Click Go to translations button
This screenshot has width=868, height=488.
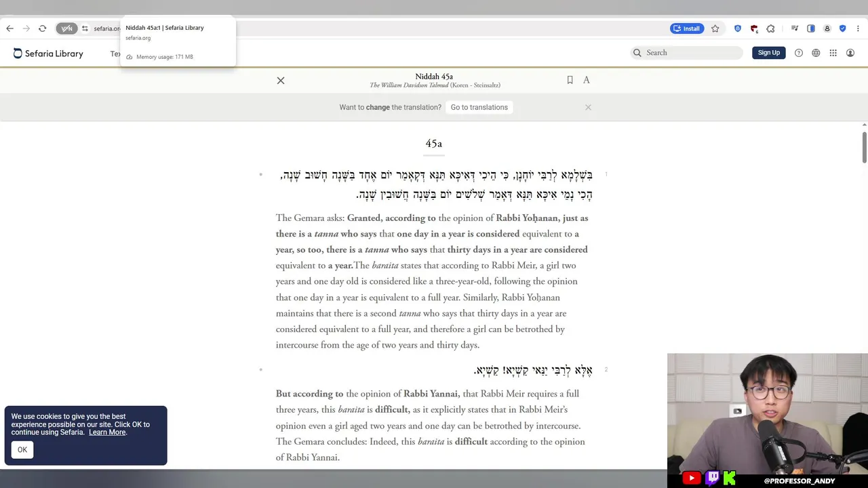click(479, 107)
